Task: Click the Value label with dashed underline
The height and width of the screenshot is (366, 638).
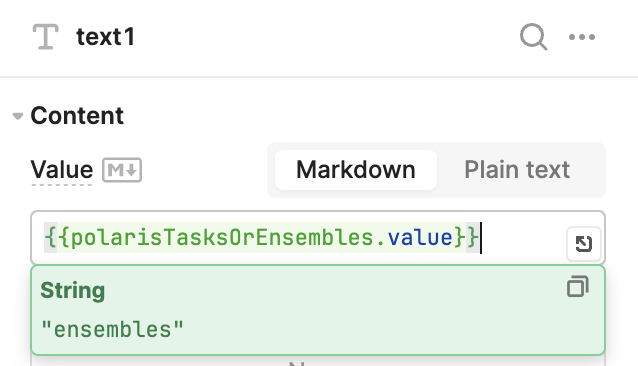Action: tap(62, 170)
